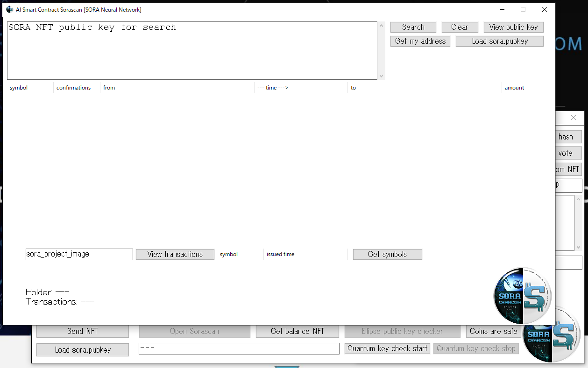The width and height of the screenshot is (588, 368).
Task: Open View public key
Action: (513, 27)
